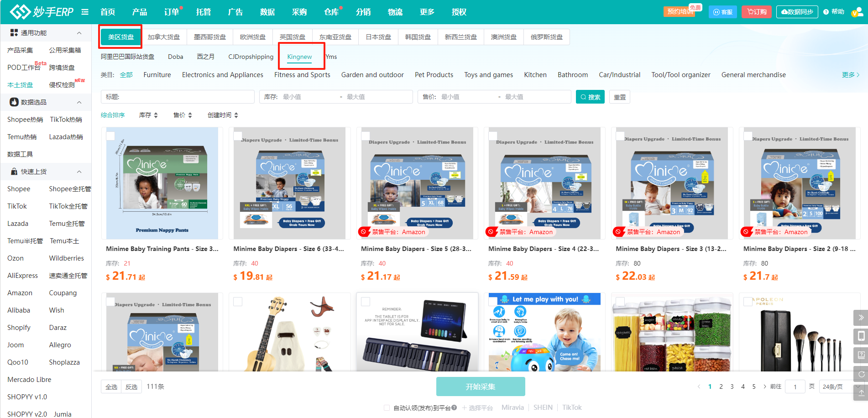The image size is (868, 418).
Task: Open the 产品 top menu
Action: pos(140,12)
